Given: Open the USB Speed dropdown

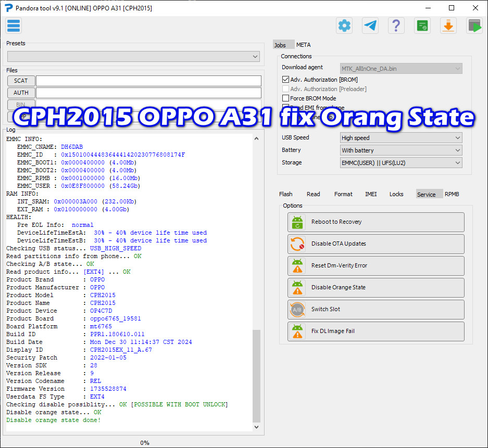Looking at the screenshot, I should (x=401, y=138).
